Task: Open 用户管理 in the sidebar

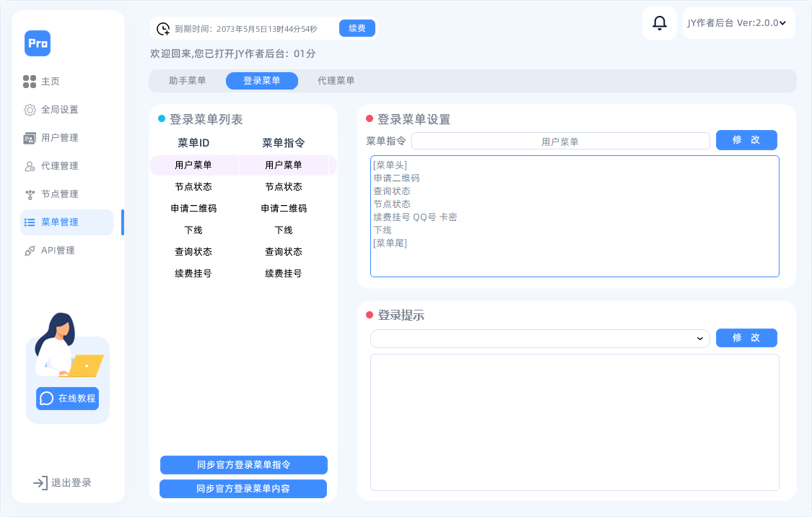Action: 30,138
